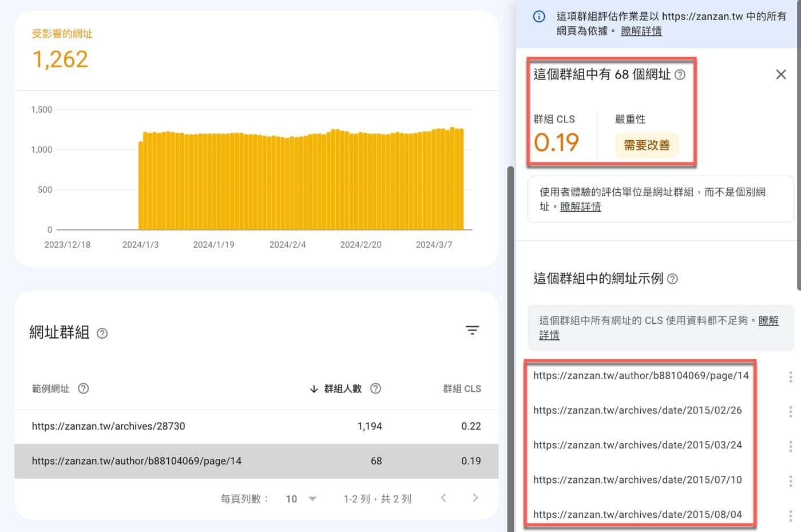The image size is (801, 532).
Task: Open help icon beside 網址群組 heading
Action: click(x=102, y=334)
